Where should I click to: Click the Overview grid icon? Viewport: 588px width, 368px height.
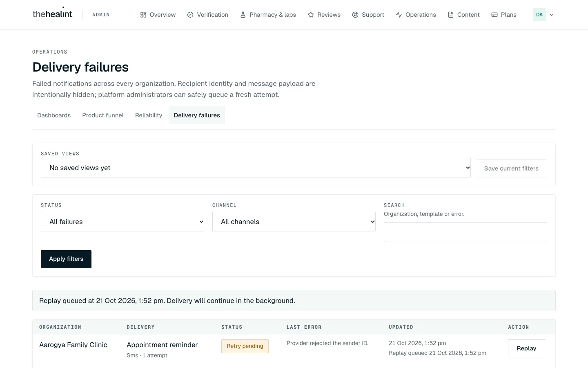[x=143, y=15]
